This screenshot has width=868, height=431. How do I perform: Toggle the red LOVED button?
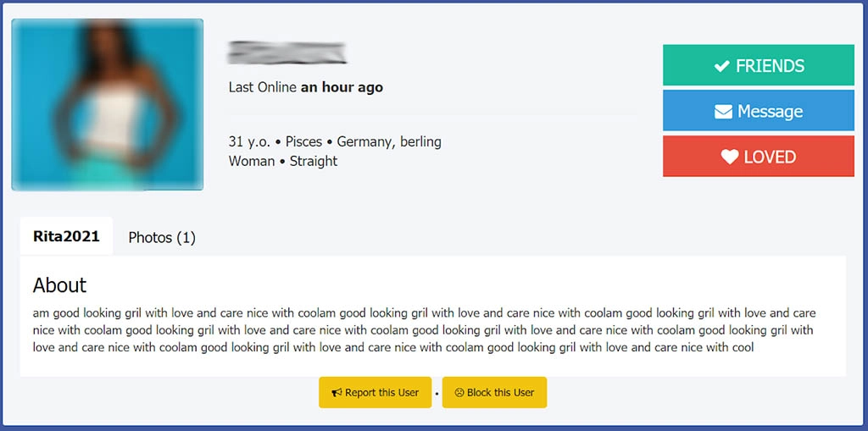[x=758, y=157]
